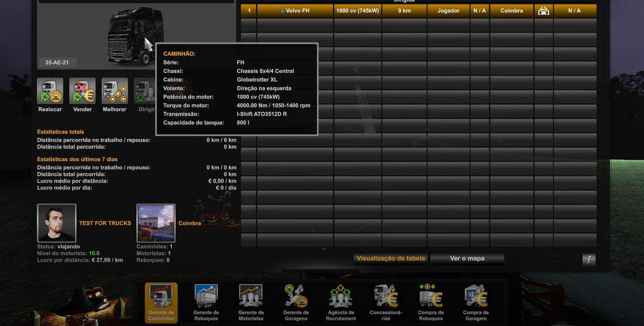Click the Coimbra garage thumbnail
The height and width of the screenshot is (326, 644).
tap(156, 223)
